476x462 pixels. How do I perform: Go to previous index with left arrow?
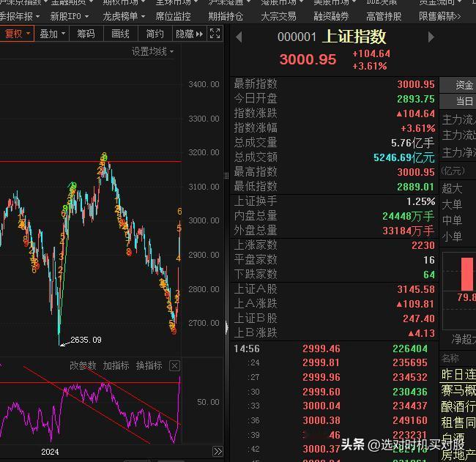point(239,37)
